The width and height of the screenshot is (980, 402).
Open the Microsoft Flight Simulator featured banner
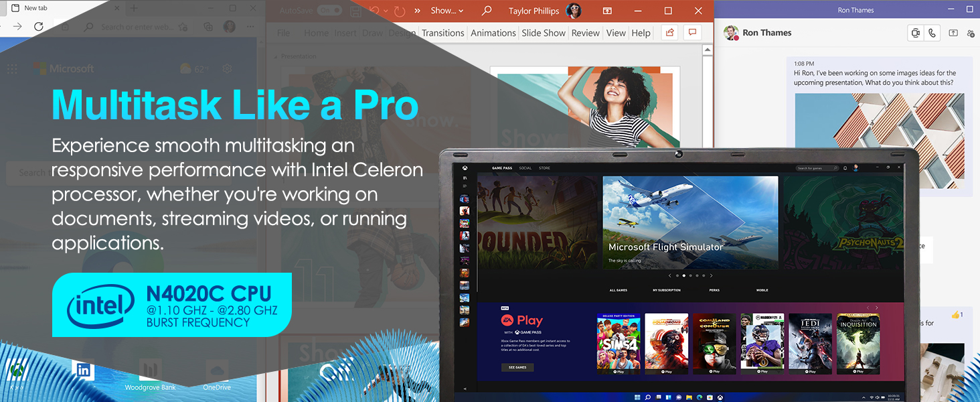point(690,222)
